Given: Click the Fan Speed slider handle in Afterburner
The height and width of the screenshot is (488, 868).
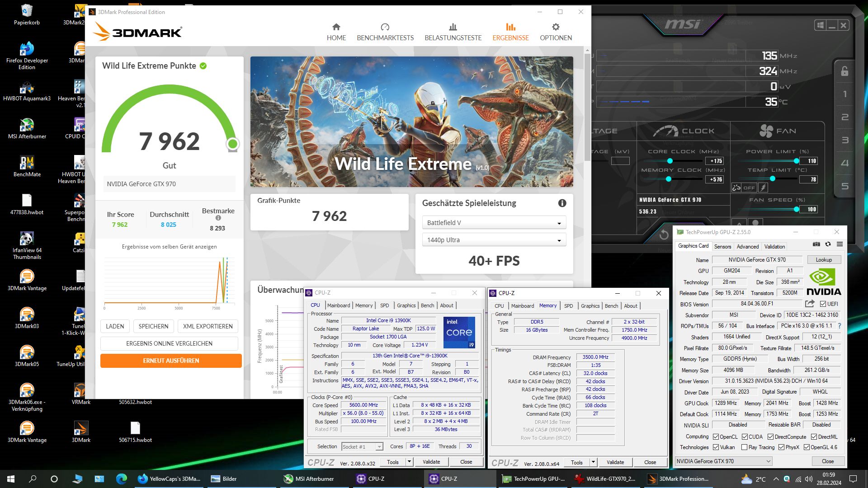Looking at the screenshot, I should 796,209.
